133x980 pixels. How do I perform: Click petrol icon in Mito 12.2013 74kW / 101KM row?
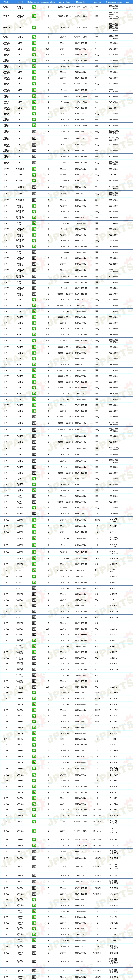(34, 61)
